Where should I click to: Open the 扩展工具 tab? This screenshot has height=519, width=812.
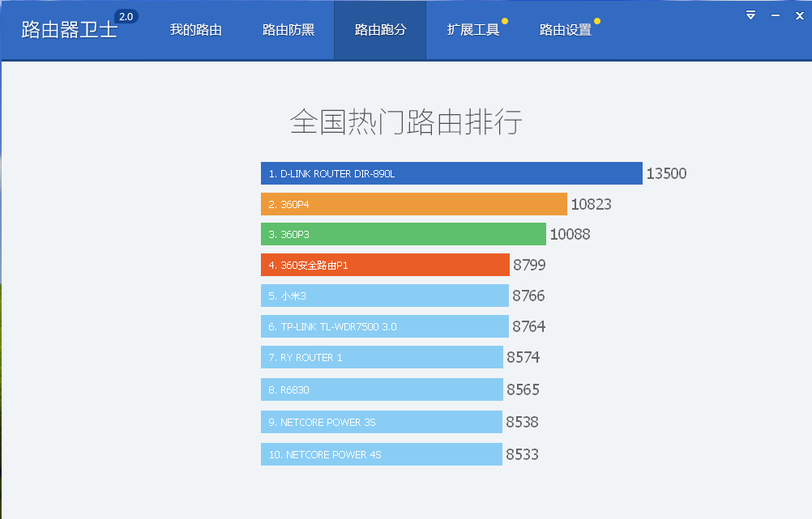[x=475, y=29]
